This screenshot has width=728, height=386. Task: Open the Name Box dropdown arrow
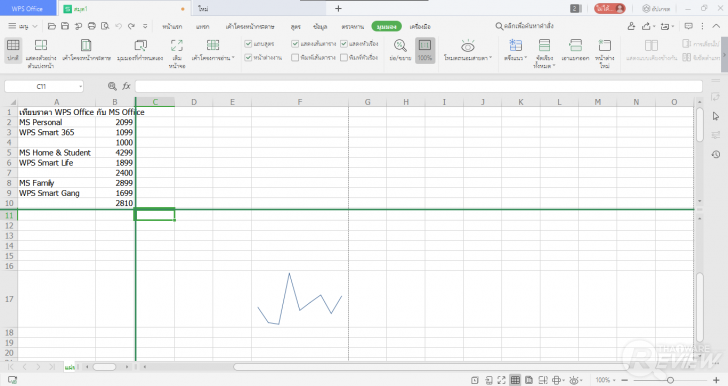coord(80,86)
